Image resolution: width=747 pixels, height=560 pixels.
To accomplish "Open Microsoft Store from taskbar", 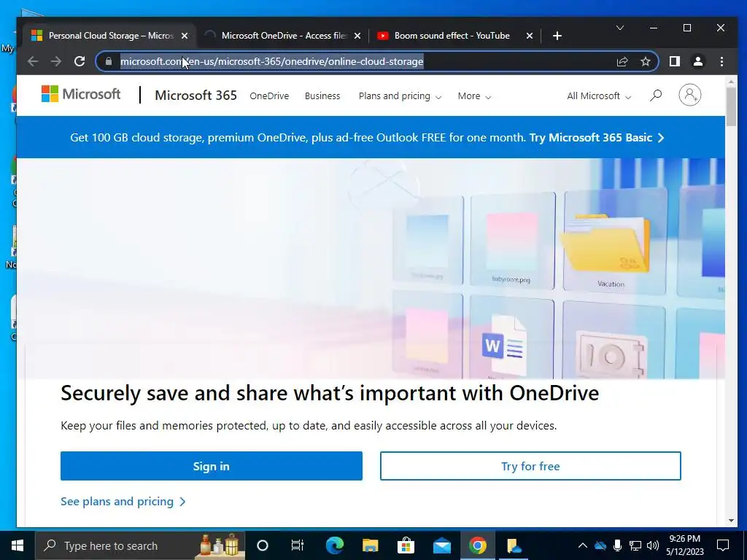I will 406,545.
